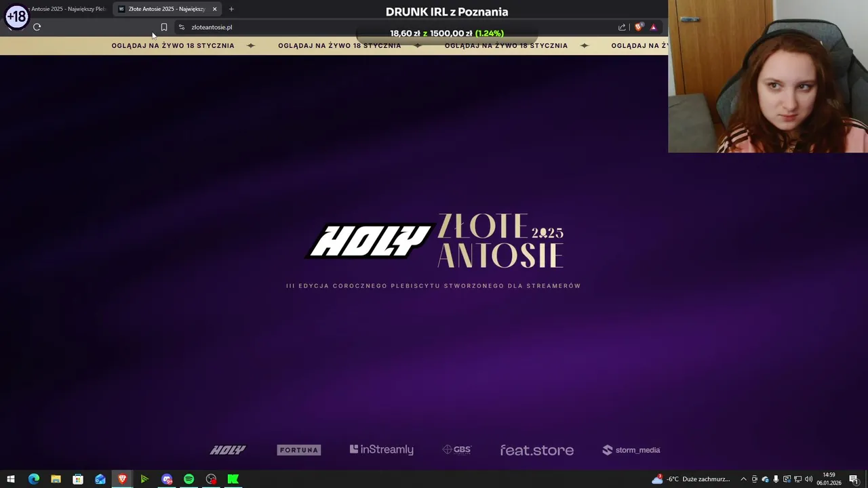Screen dimensions: 868x488
Task: Switch to the active Złote Antosie 2025 tab
Action: click(167, 9)
